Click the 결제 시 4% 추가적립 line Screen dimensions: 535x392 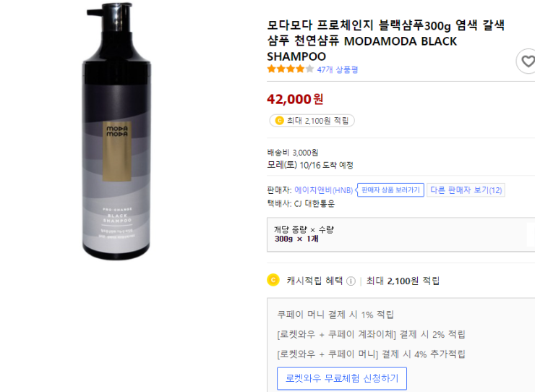coord(371,354)
